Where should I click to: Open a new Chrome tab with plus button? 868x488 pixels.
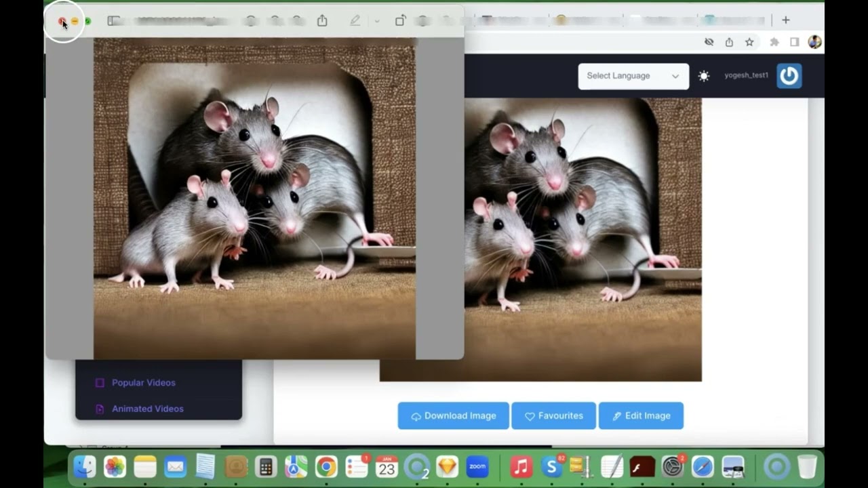[x=785, y=20]
